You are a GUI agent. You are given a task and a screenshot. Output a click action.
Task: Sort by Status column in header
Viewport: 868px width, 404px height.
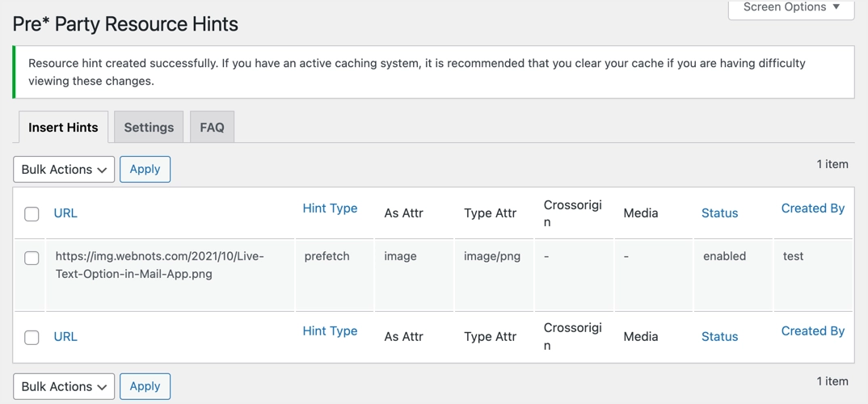point(719,213)
